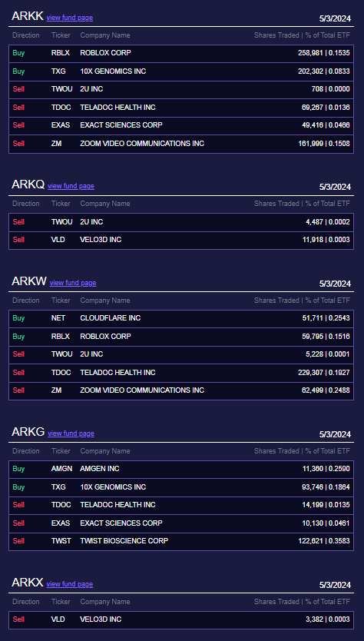Click the ARKK 10X GENOMICS INC row
364x641 pixels.
coord(181,71)
